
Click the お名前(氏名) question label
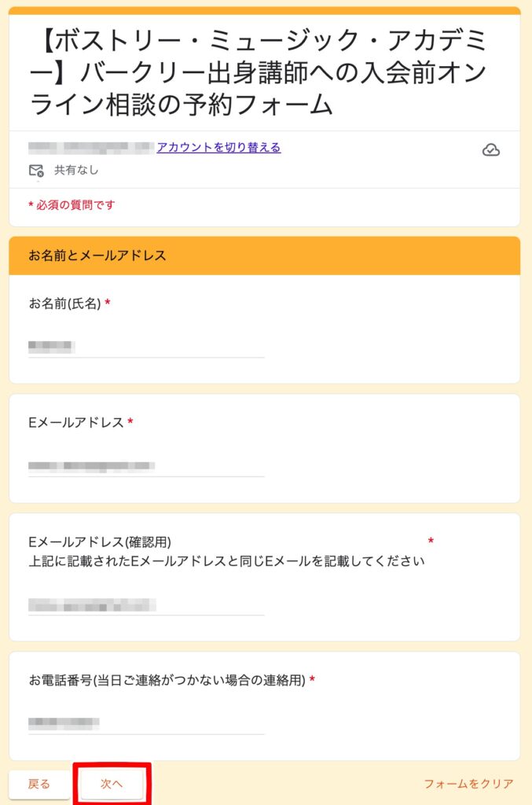click(64, 303)
